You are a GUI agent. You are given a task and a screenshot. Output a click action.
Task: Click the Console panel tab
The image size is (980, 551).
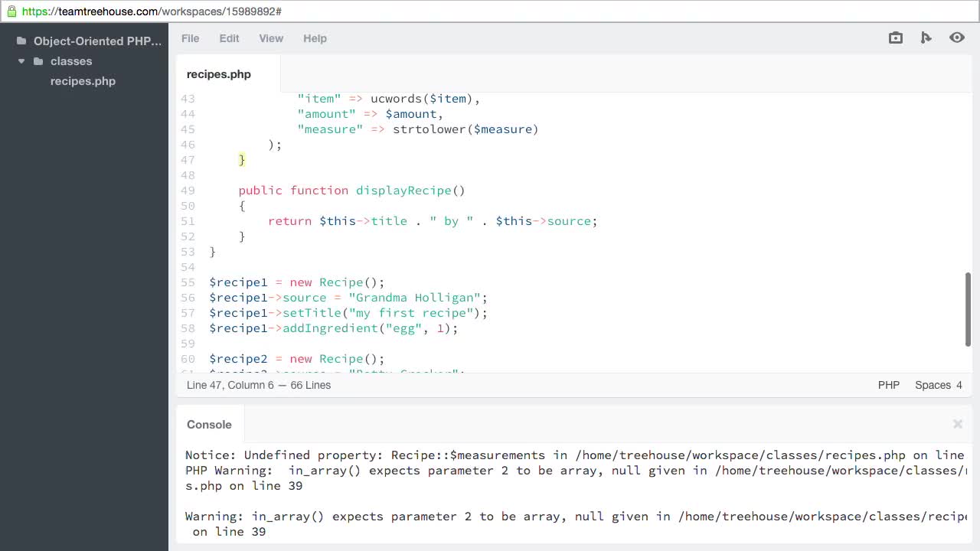209,425
